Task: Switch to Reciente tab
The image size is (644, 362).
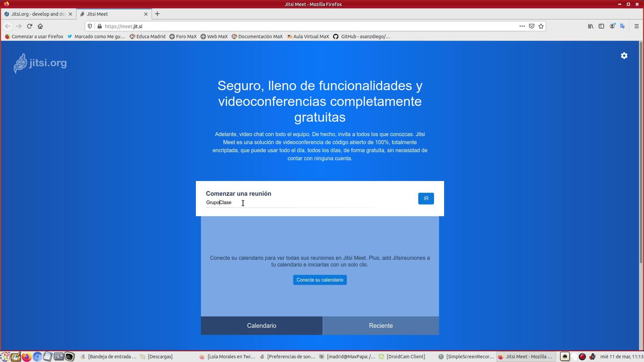Action: click(x=381, y=326)
